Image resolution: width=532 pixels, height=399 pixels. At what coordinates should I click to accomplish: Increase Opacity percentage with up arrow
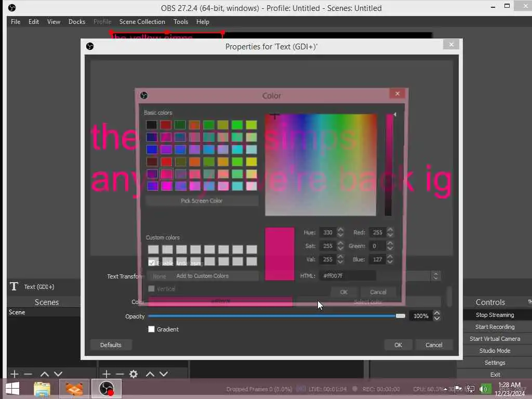tap(437, 313)
